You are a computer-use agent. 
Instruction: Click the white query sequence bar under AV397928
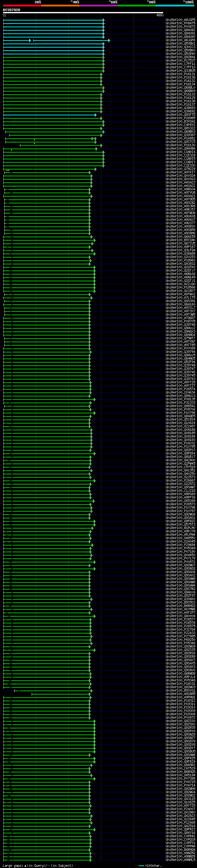tap(83, 12)
